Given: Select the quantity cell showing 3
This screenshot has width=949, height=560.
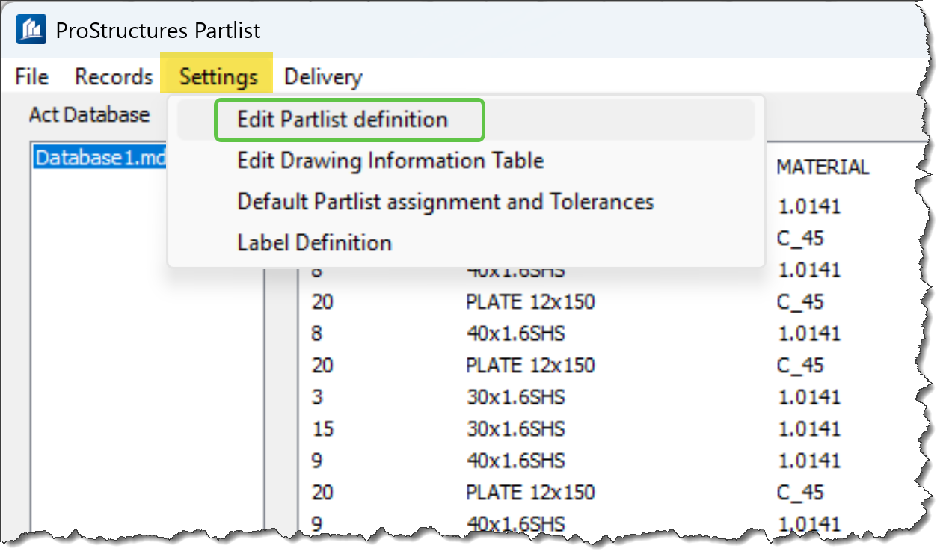Looking at the screenshot, I should (x=317, y=397).
